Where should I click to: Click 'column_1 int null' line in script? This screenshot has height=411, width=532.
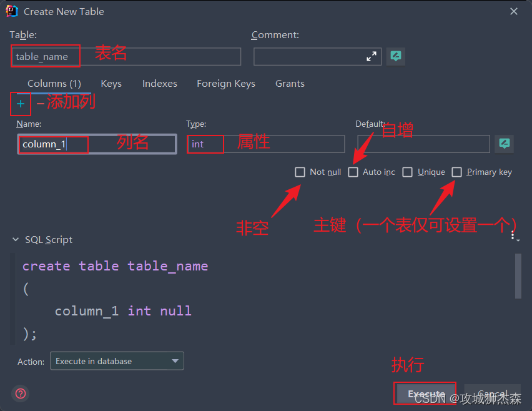pyautogui.click(x=123, y=311)
